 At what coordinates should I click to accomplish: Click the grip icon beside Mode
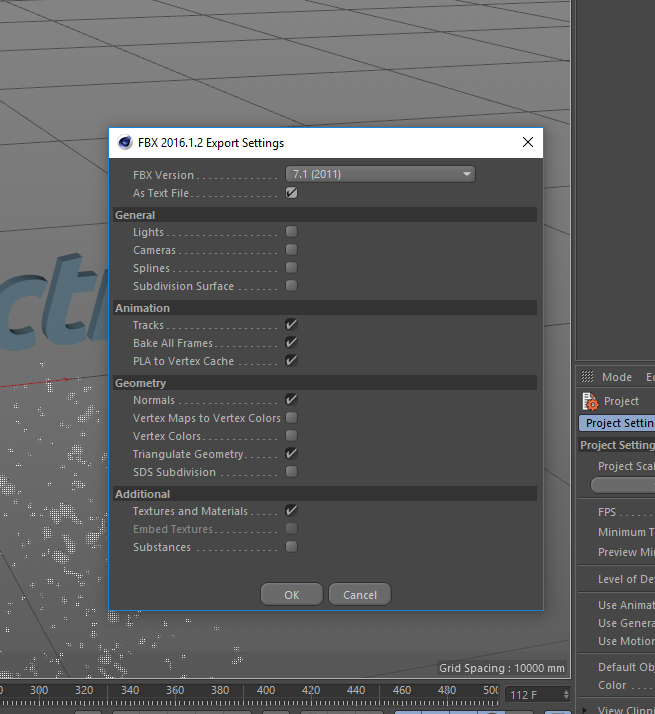[587, 377]
